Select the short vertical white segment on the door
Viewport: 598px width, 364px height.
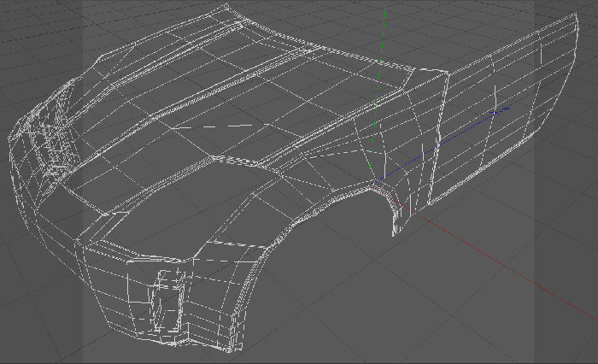click(541, 54)
